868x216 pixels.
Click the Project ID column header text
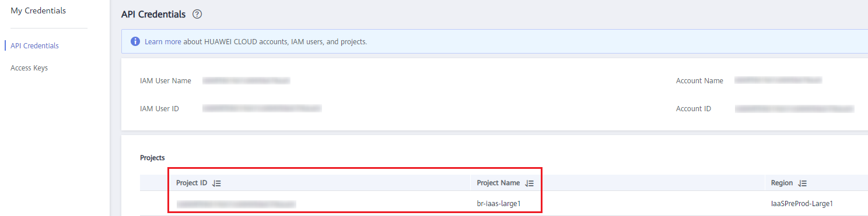pyautogui.click(x=192, y=183)
